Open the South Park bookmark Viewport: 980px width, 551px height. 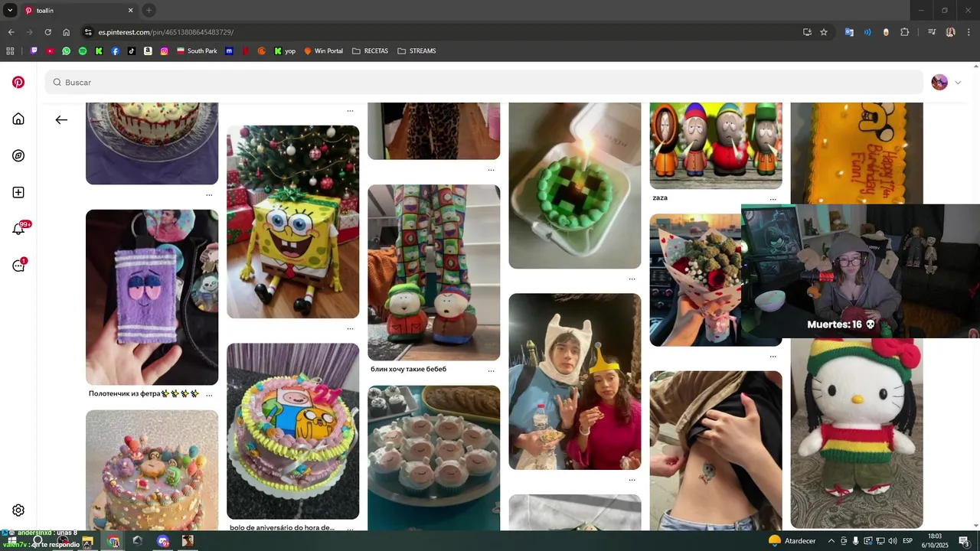197,51
